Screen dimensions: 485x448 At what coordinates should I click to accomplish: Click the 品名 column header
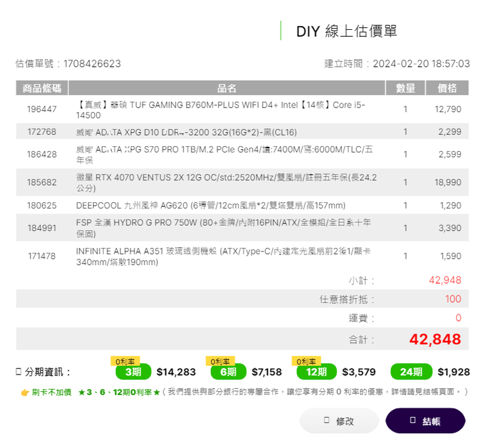[x=227, y=88]
